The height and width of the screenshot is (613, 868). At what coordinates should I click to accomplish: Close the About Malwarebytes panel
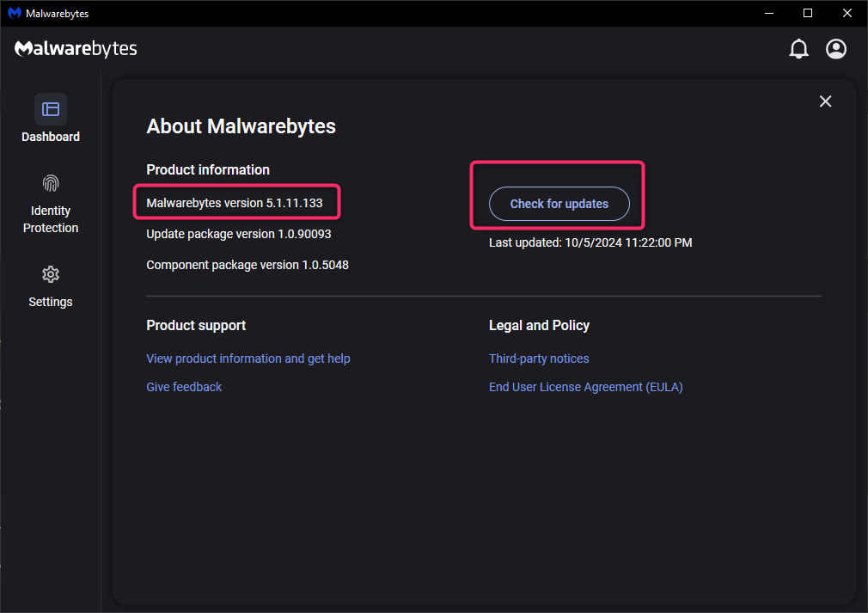(825, 101)
